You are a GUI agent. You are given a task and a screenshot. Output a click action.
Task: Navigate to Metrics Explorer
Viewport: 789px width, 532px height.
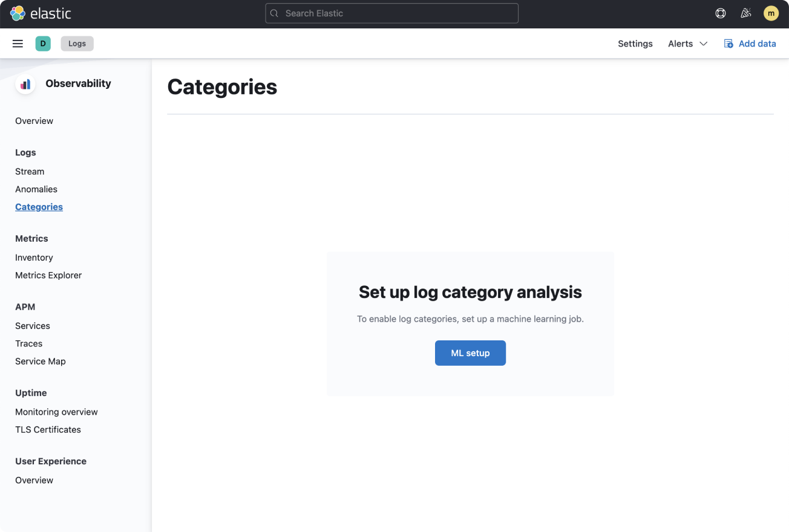click(48, 275)
